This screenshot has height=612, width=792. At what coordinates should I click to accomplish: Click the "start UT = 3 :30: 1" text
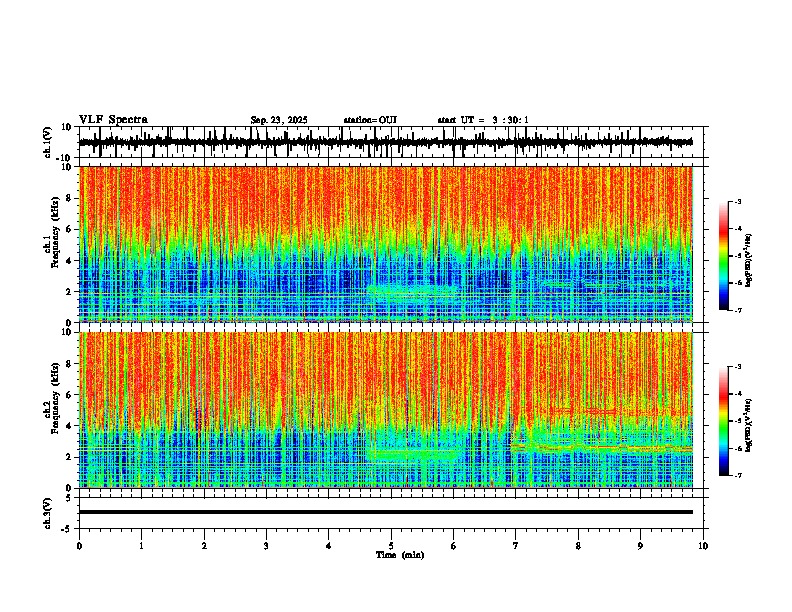[x=483, y=120]
